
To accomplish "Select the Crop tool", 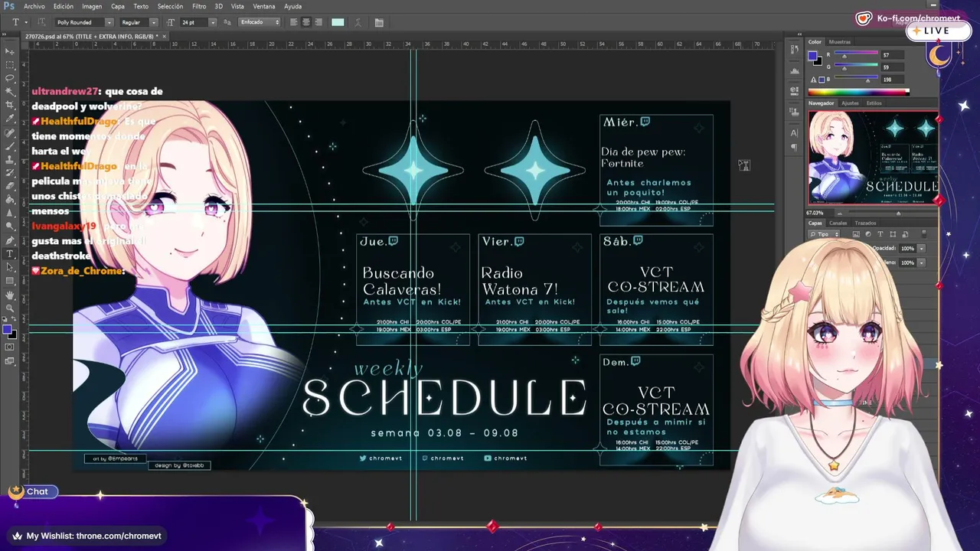I will pyautogui.click(x=10, y=105).
